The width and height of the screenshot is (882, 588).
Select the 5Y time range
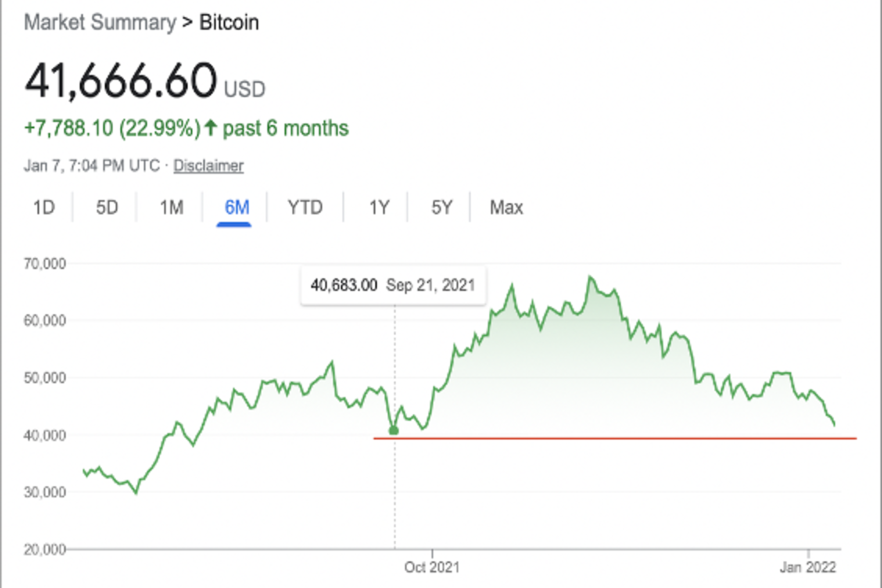[442, 208]
